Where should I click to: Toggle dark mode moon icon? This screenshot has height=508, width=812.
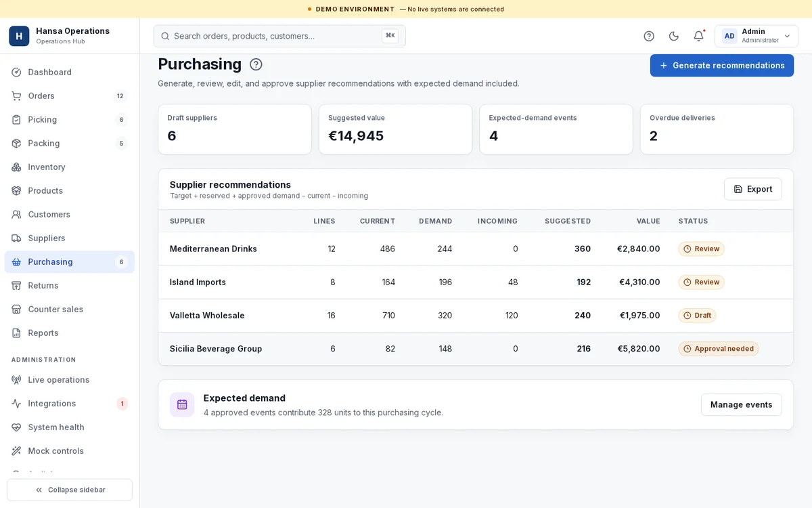(x=674, y=36)
